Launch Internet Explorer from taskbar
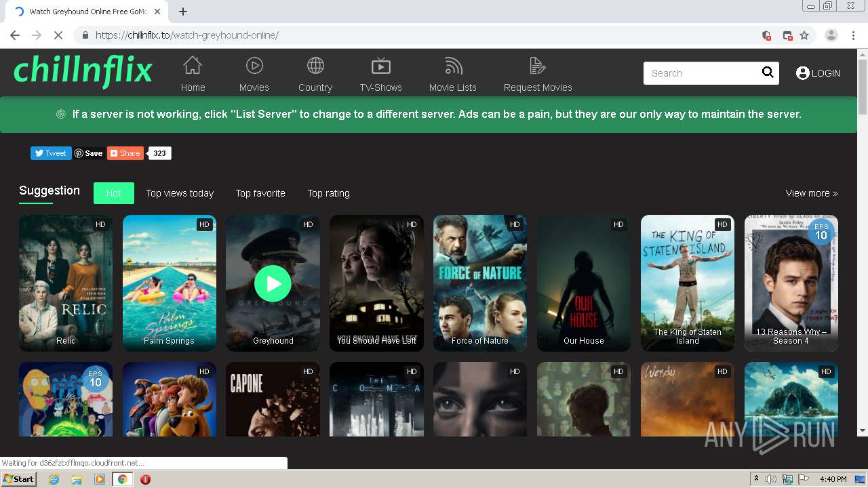Image resolution: width=868 pixels, height=488 pixels. click(x=54, y=479)
